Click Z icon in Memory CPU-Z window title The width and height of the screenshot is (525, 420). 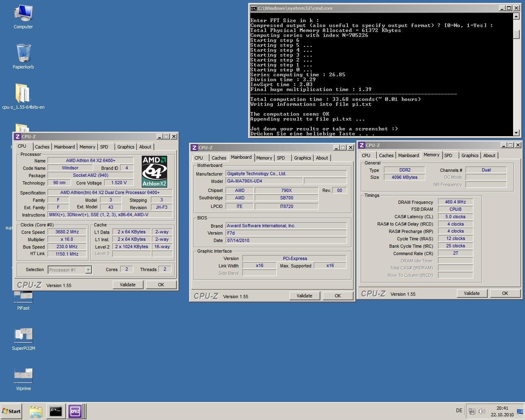click(362, 145)
